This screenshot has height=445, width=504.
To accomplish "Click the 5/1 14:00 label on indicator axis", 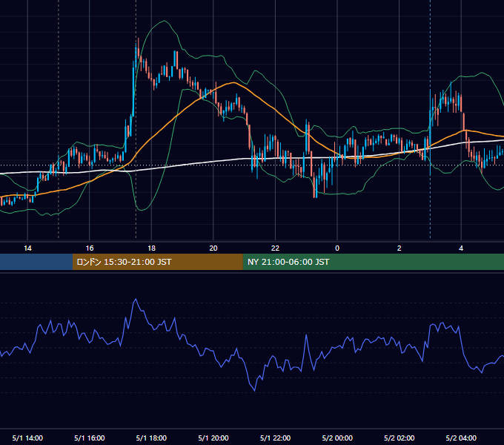I will point(27,438).
